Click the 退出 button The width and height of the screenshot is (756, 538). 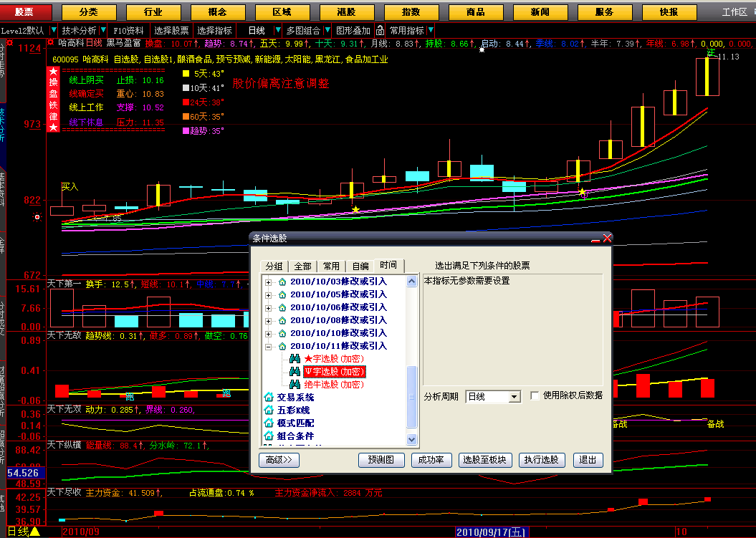588,460
